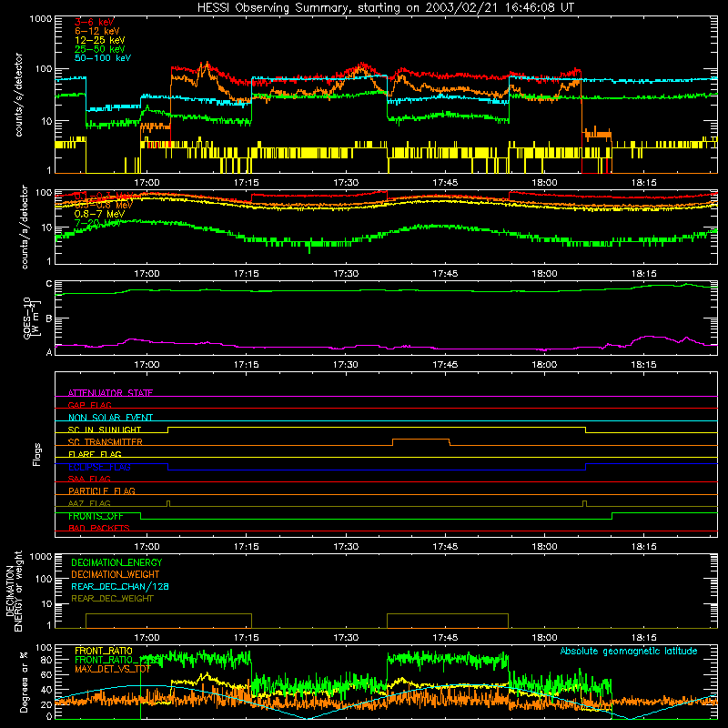Viewport: 728px width, 728px height.
Task: Click the SAA_FLAG label
Action: pyautogui.click(x=89, y=479)
